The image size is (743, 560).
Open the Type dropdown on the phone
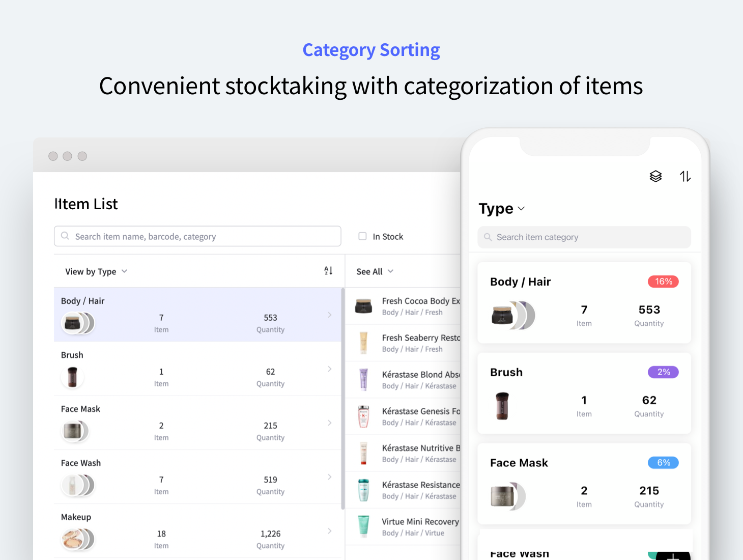pos(502,208)
